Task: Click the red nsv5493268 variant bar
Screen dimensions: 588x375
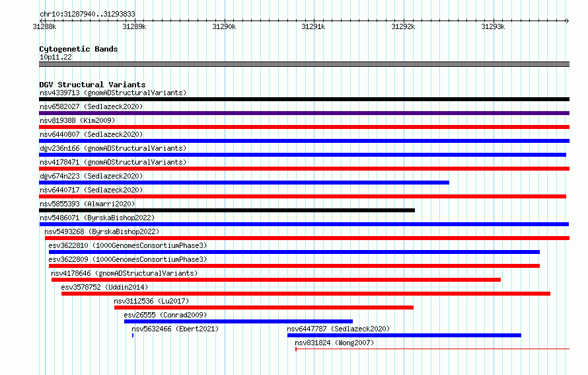Action: pos(307,238)
